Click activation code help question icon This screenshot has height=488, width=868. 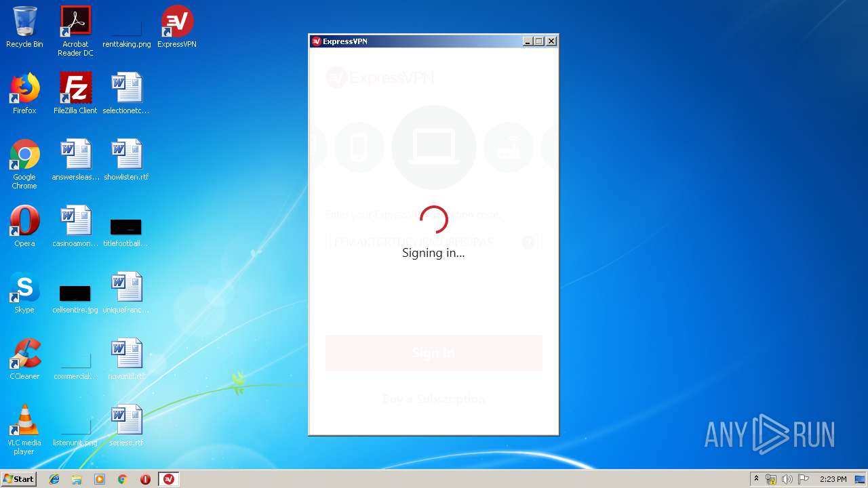[x=528, y=242]
